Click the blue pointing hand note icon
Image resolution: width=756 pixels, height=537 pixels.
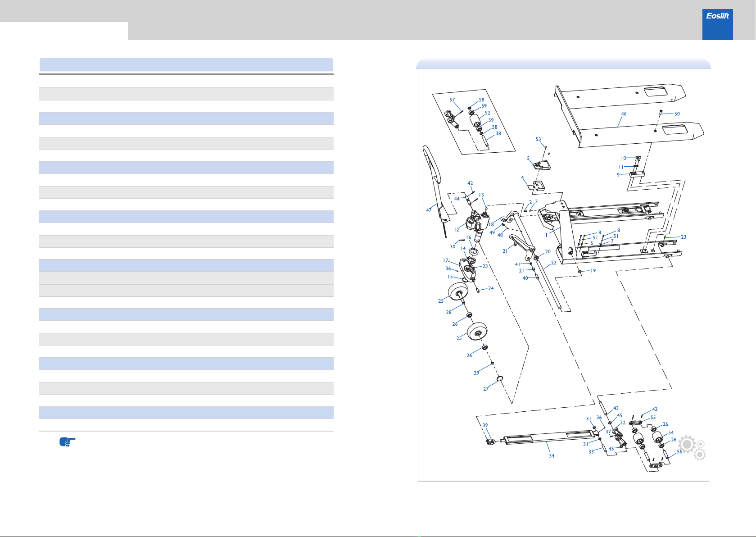point(67,441)
